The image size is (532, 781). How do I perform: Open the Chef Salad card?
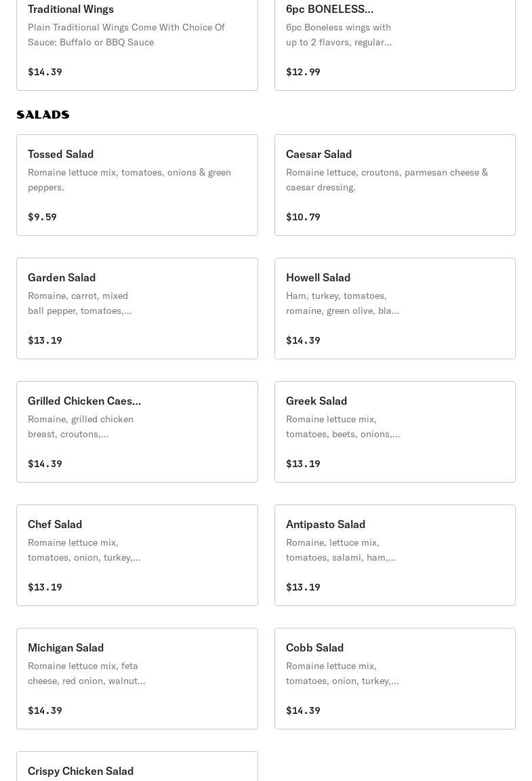click(x=137, y=555)
